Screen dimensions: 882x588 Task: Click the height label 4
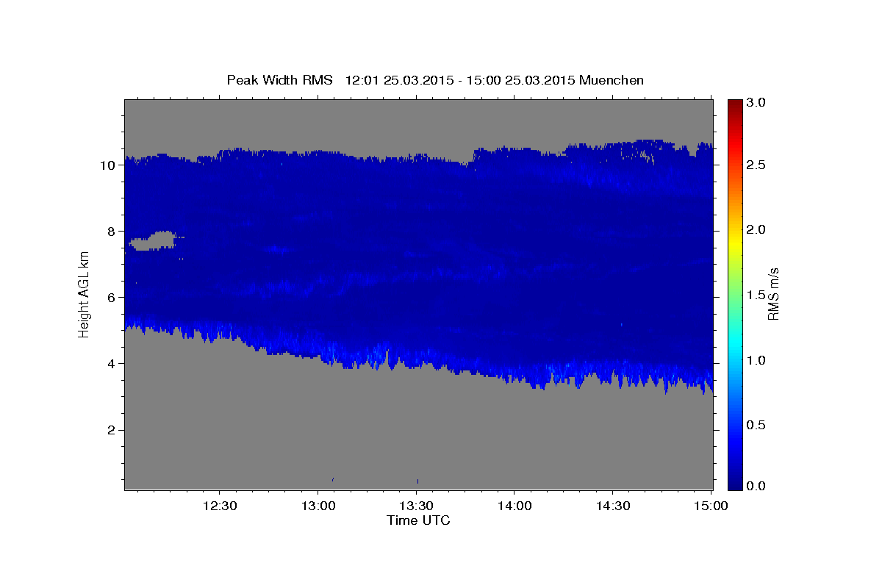(112, 364)
